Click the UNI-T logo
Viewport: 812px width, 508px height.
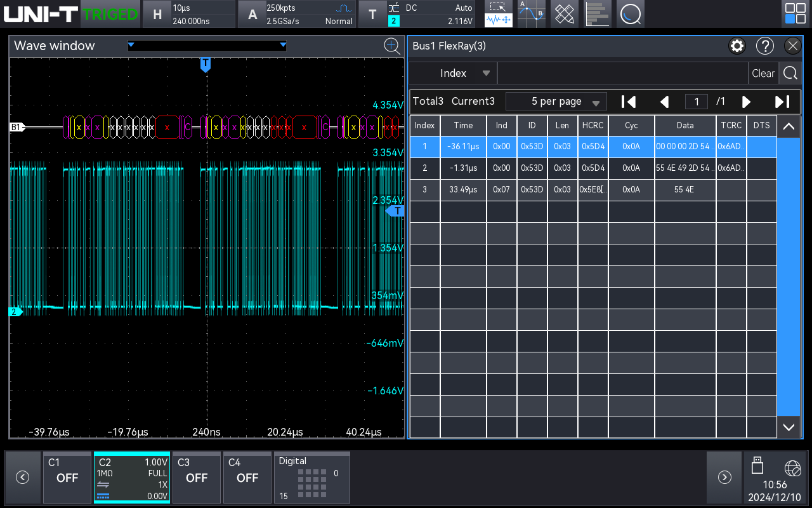[x=41, y=14]
